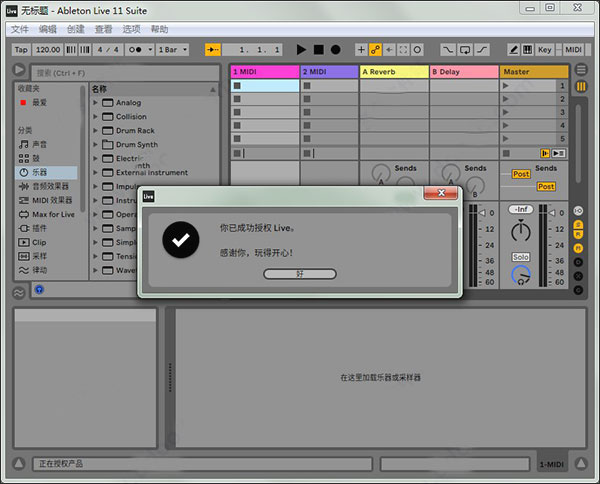Select the 2 MIDI track header
This screenshot has height=484, width=600.
click(329, 72)
